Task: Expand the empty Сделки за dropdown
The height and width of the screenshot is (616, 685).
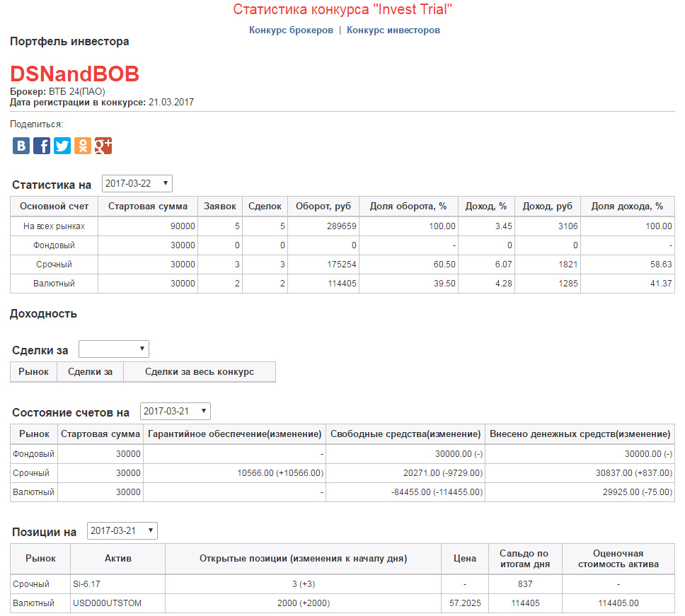Action: (x=114, y=349)
